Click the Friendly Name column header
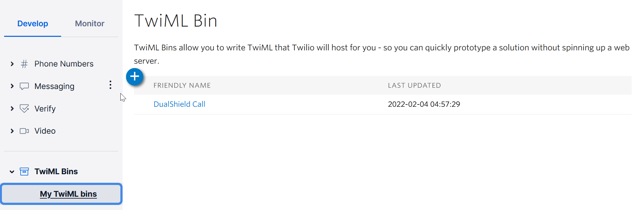 coord(182,86)
